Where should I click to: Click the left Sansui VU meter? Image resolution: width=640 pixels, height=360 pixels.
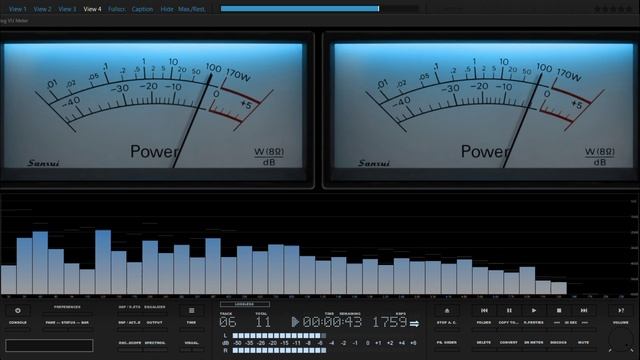[153, 106]
